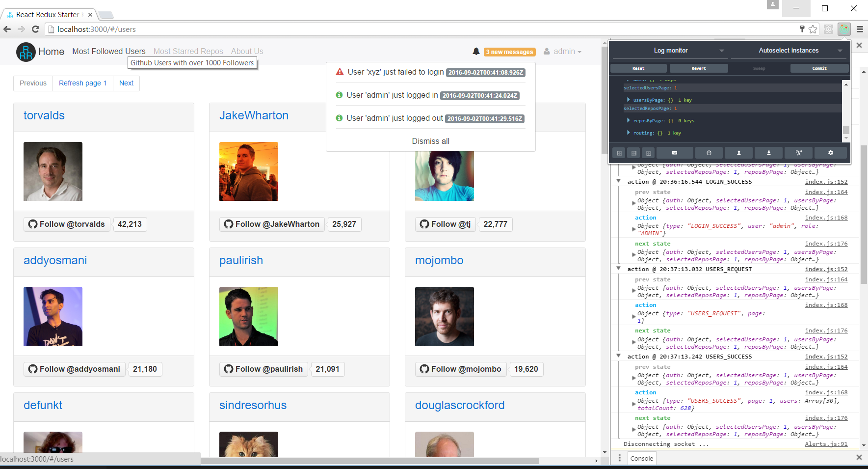This screenshot has width=868, height=469.
Task: Go to the Next page button
Action: tap(126, 83)
